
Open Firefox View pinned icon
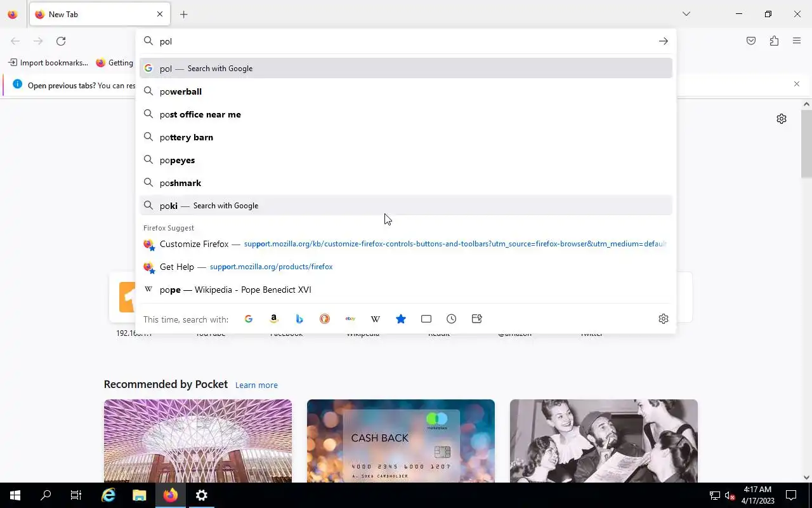point(13,14)
